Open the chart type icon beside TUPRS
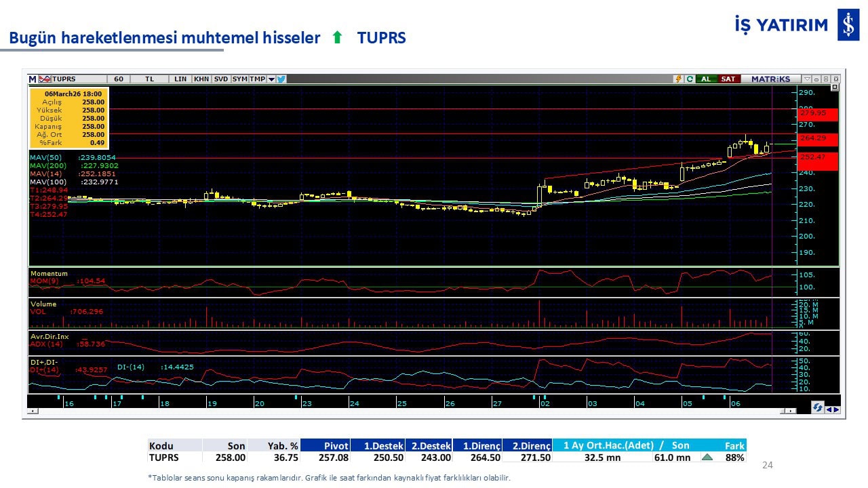 point(45,79)
